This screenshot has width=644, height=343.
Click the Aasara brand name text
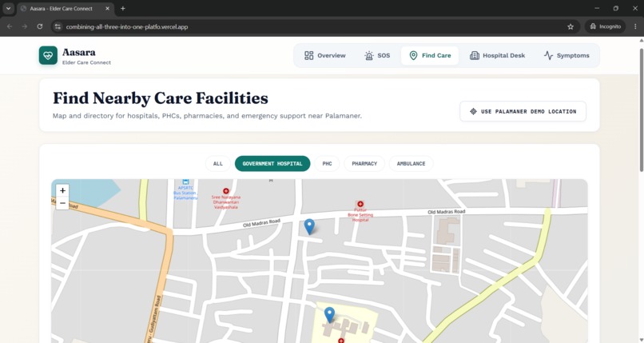(x=79, y=52)
